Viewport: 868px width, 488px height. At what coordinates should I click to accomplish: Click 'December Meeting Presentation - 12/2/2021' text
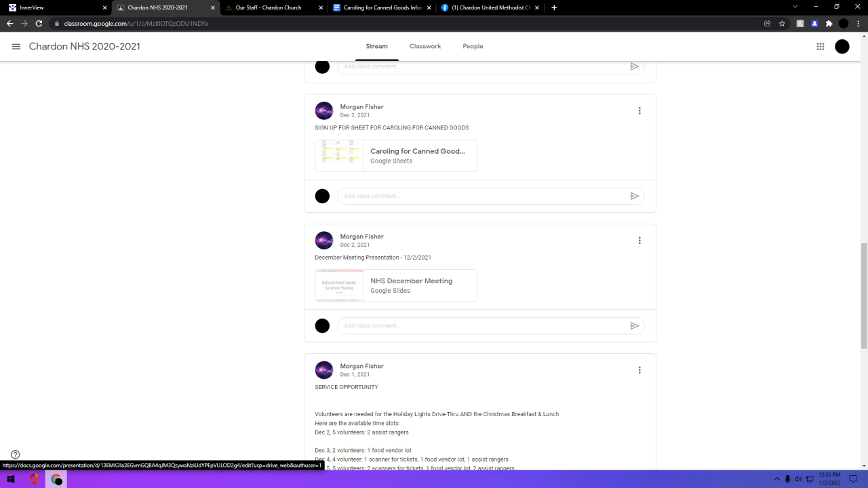point(373,258)
